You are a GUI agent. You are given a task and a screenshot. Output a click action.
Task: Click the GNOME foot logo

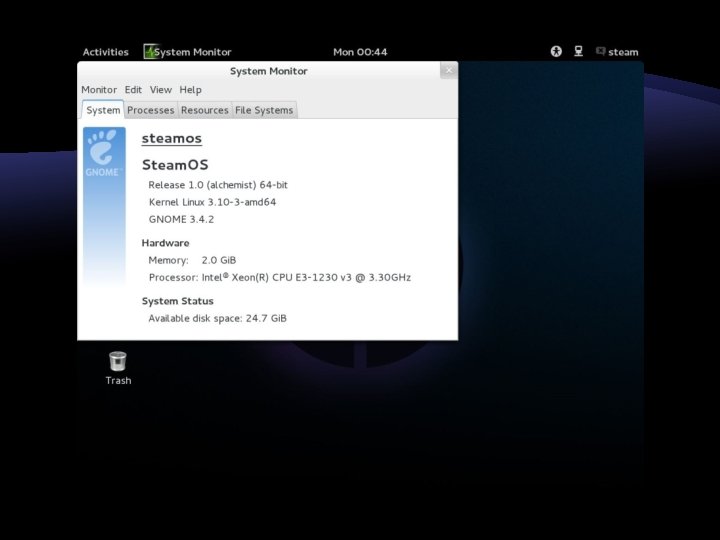coord(104,154)
